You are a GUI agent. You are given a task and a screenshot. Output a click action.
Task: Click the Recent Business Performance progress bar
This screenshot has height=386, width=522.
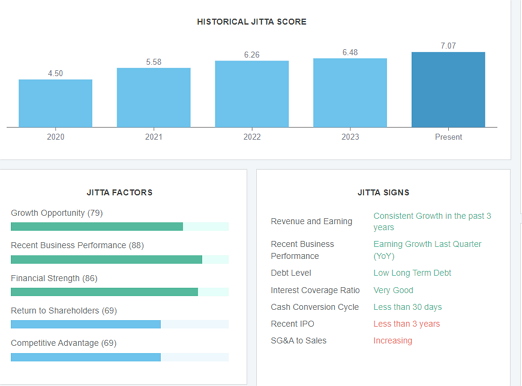point(120,259)
